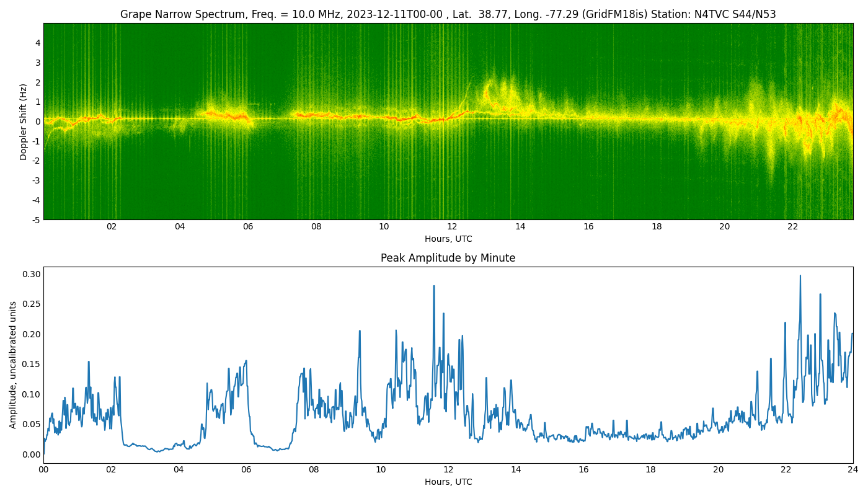This screenshot has height=496, width=868.
Task: Click the 06 hour tick of amplitude plot
Action: click(x=246, y=469)
